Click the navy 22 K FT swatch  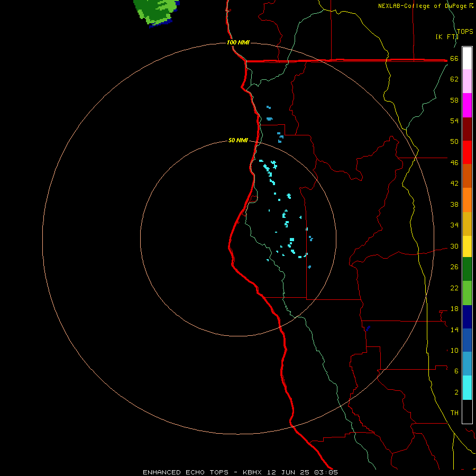pyautogui.click(x=467, y=317)
